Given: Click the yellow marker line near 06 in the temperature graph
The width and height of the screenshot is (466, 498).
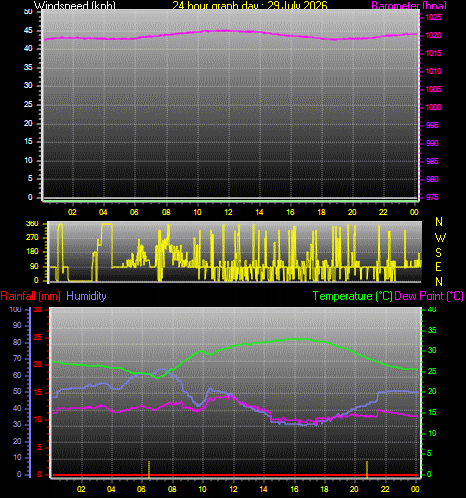Looking at the screenshot, I should 149,469.
